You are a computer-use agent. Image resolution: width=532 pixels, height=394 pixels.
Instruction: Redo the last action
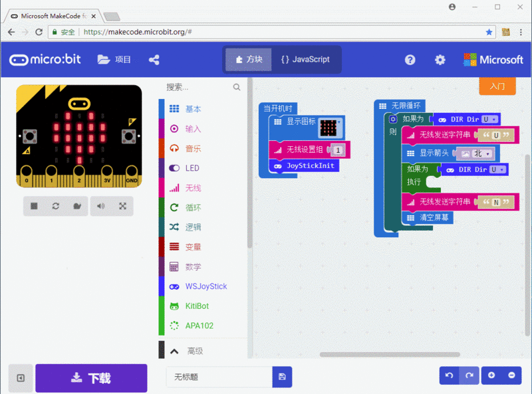point(469,375)
